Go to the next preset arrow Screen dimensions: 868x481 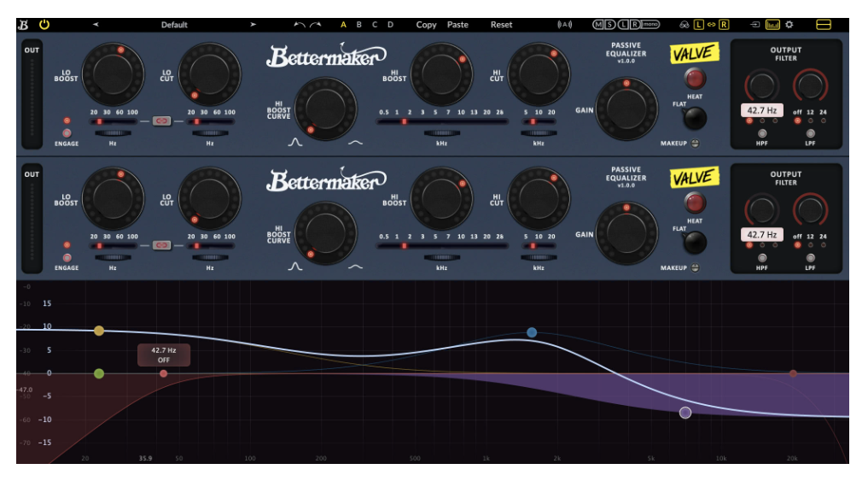[x=253, y=25]
